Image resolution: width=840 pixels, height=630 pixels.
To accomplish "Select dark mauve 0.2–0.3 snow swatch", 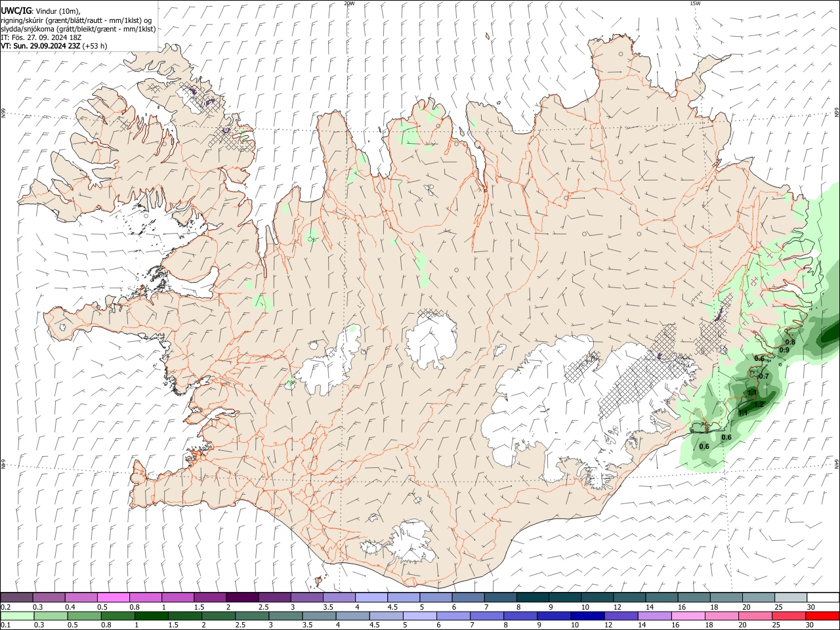I will coord(16,597).
